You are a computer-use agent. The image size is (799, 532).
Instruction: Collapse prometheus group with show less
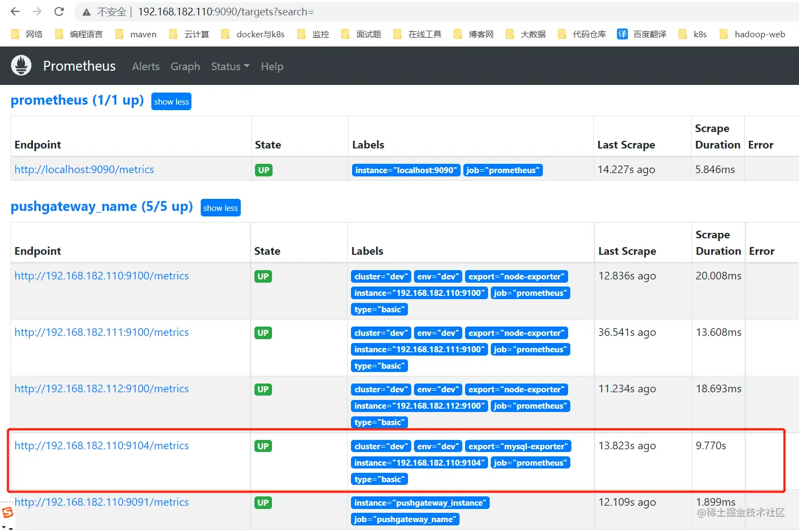pos(171,101)
